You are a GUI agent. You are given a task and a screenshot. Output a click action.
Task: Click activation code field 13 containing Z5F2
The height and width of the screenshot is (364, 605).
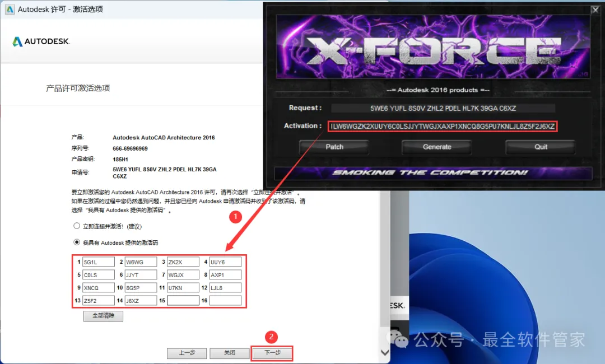99,300
